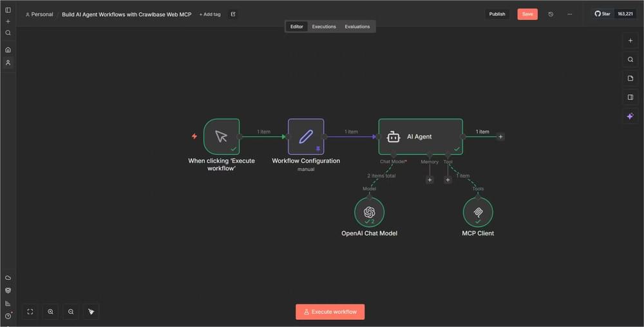This screenshot has height=327, width=644.
Task: Click the Execute workflow button
Action: pos(330,312)
